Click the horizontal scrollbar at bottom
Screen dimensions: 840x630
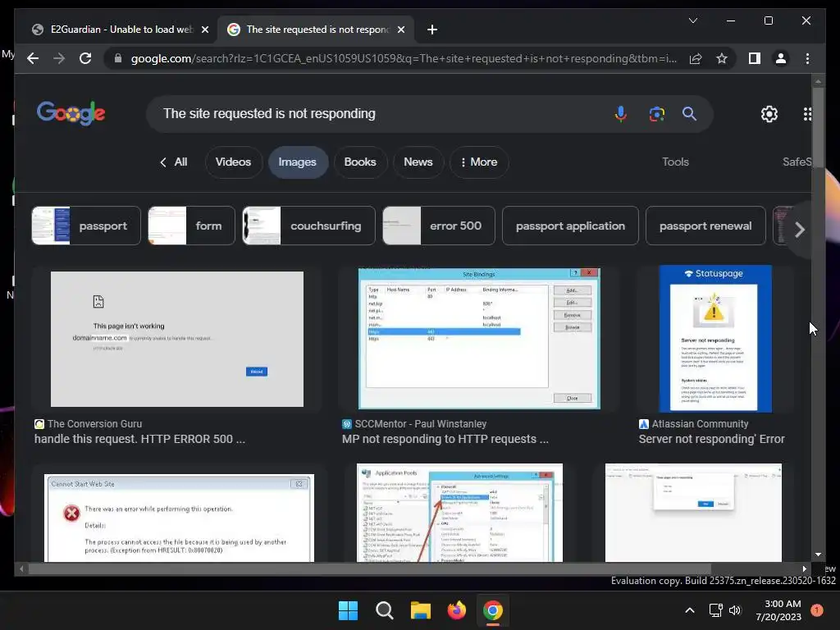coord(370,569)
